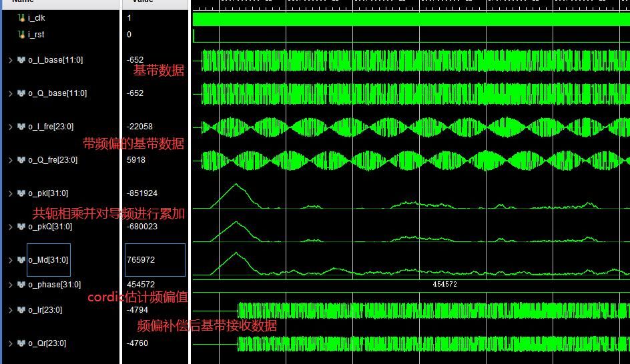
Task: Click the bus icon beside o_pkI[31:0]
Action: pos(21,193)
